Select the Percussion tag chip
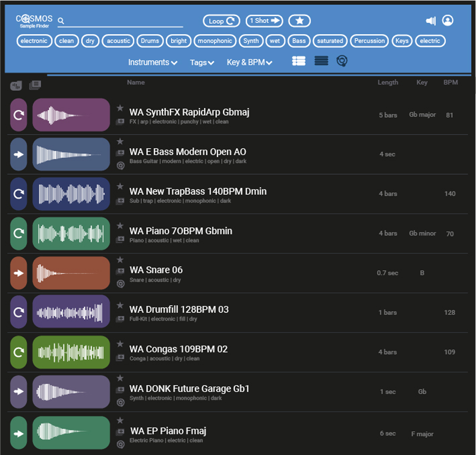 tap(369, 41)
